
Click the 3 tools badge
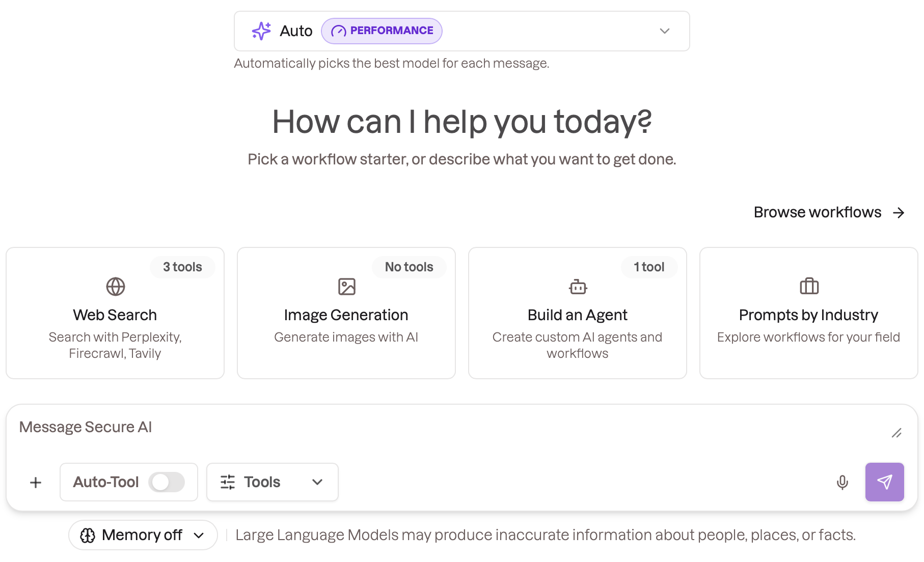(x=182, y=267)
